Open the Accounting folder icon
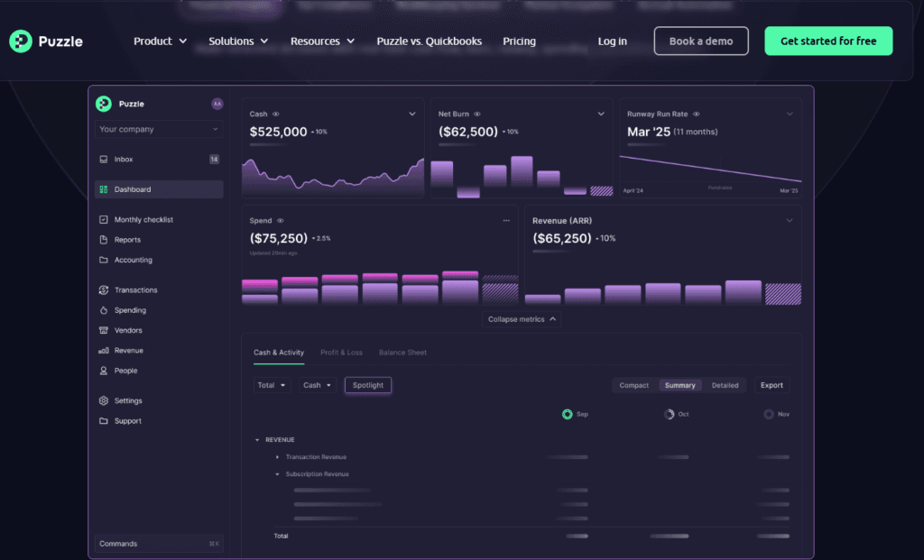 pos(104,260)
